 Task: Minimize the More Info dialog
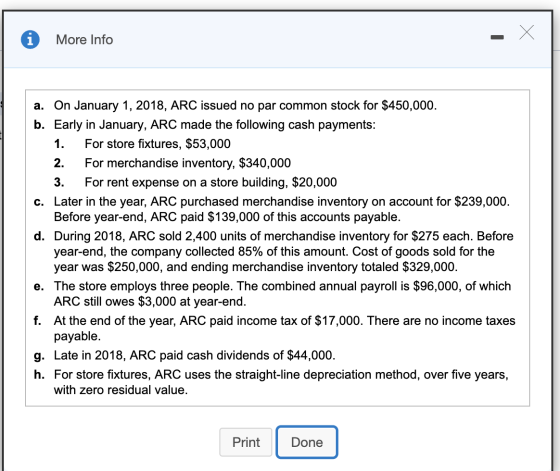[x=497, y=37]
